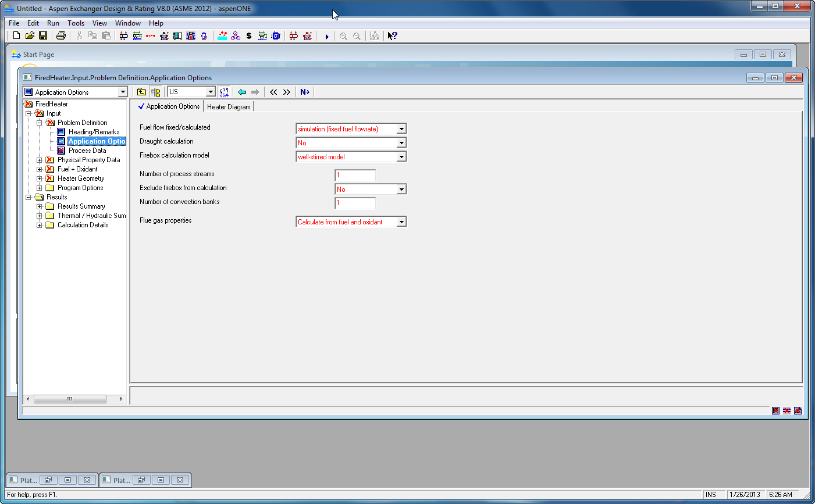Open the Help menu
Image resolution: width=815 pixels, height=504 pixels.
point(156,23)
